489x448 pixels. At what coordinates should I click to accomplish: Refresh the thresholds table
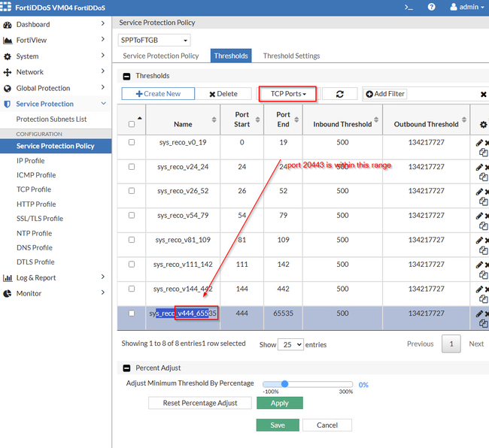(340, 94)
